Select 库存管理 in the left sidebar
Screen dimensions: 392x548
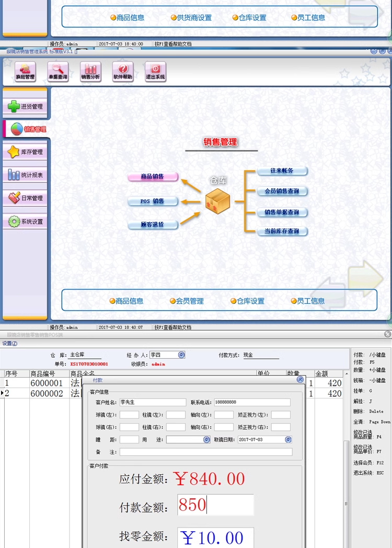[x=25, y=152]
